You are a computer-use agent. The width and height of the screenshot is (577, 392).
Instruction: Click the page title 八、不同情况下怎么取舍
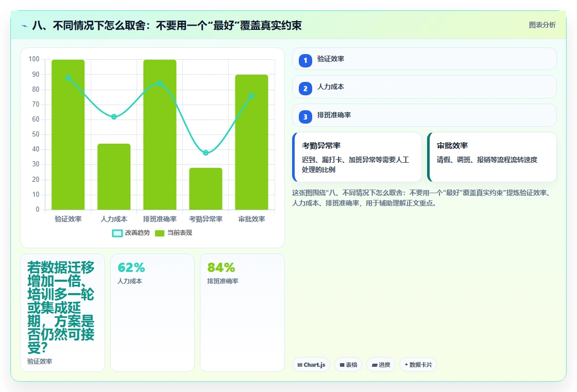tap(167, 25)
